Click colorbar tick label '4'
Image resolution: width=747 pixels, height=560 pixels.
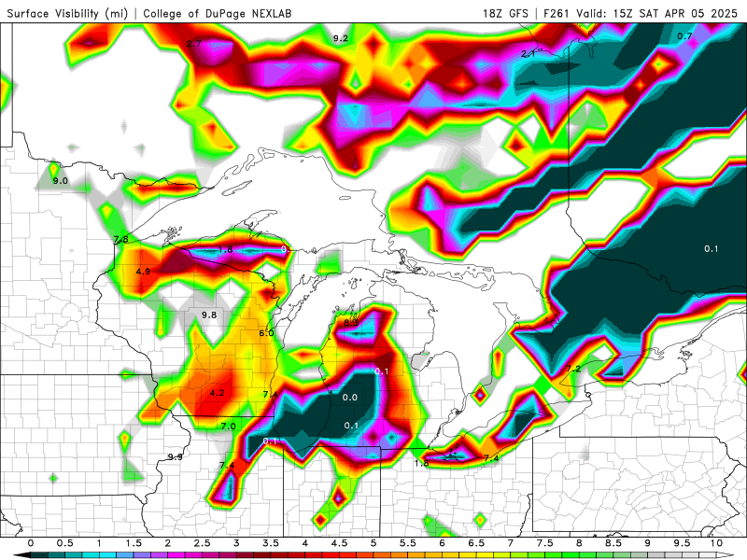pos(305,543)
